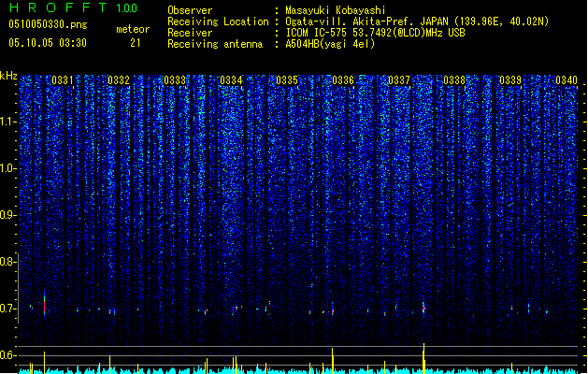
Task: Click the 0331 time marker
Action: coord(63,80)
